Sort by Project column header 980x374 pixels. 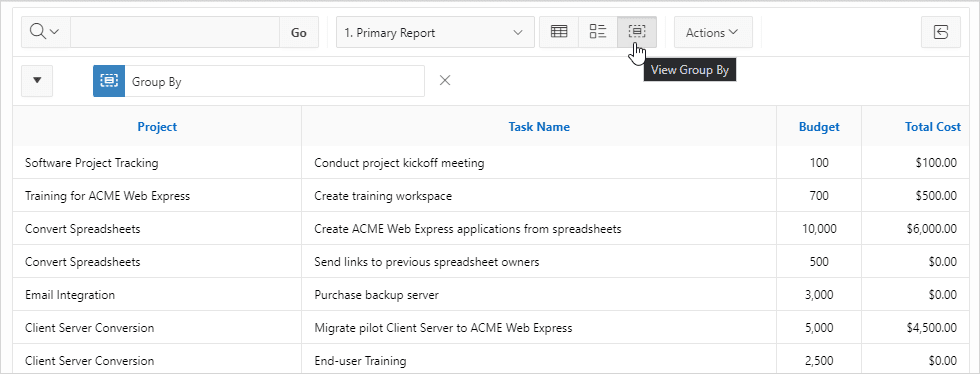157,126
